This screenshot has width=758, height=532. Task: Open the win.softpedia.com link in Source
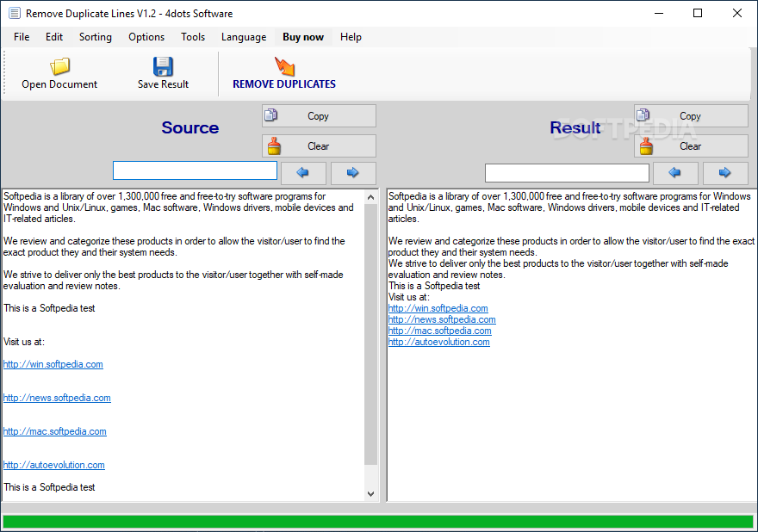(x=53, y=364)
